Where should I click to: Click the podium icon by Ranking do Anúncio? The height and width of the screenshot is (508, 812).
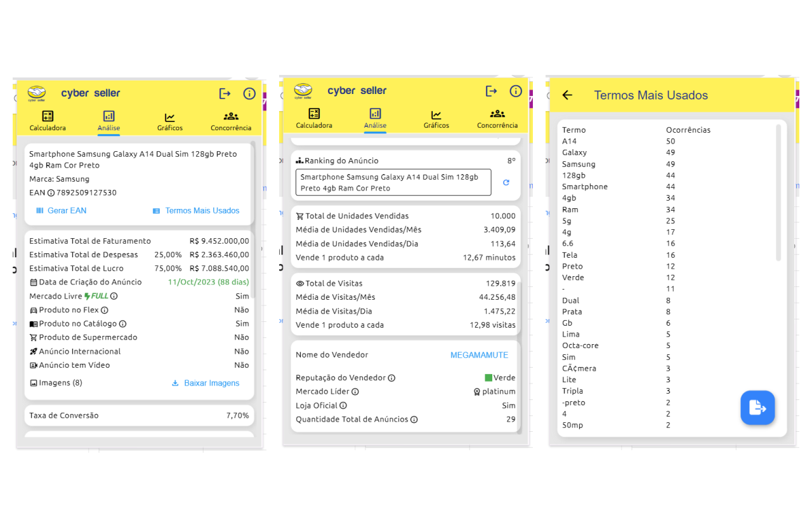click(x=299, y=161)
